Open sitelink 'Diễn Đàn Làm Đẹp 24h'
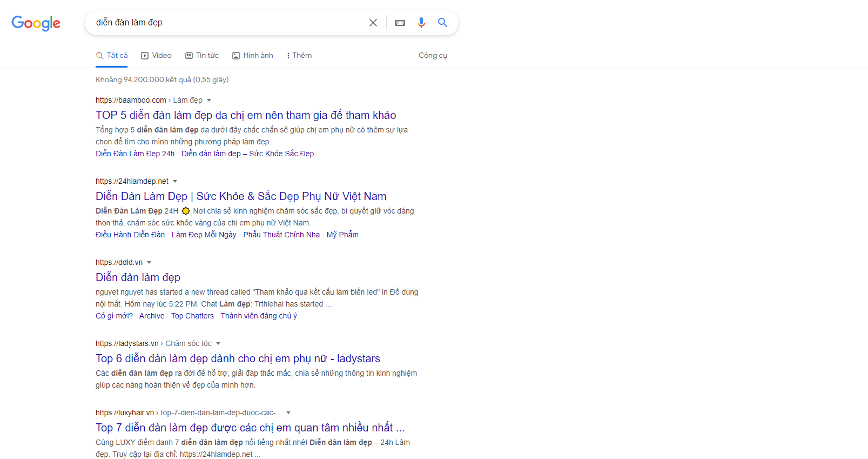Image resolution: width=868 pixels, height=459 pixels. point(135,154)
